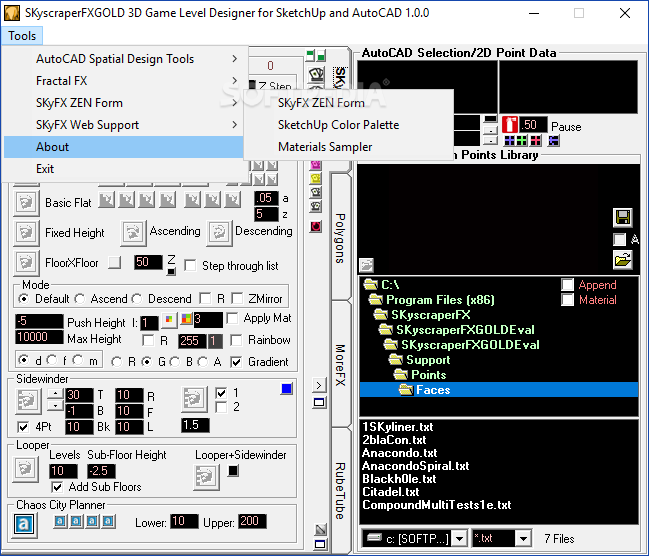Screen dimensions: 649x556
Task: Run the Basic Flat build icon
Action: pyautogui.click(x=26, y=203)
